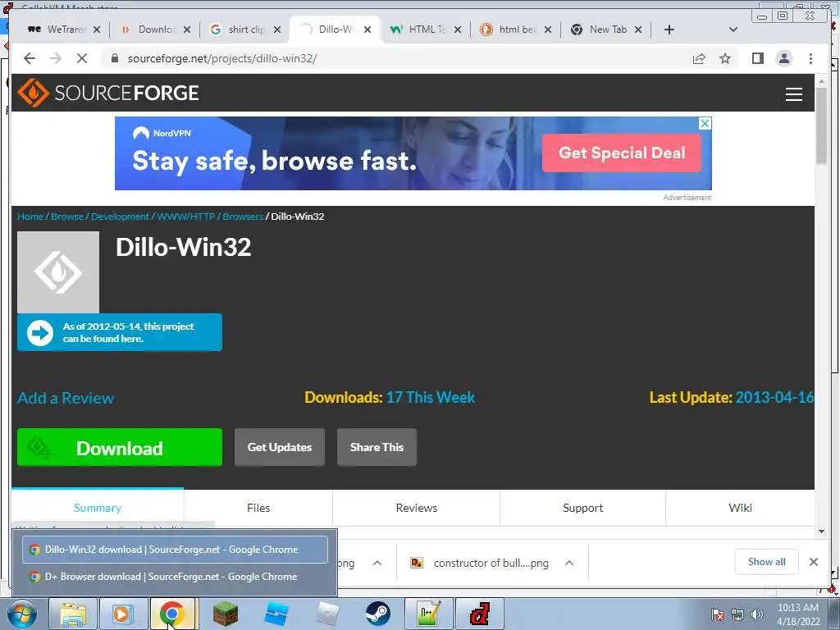Image resolution: width=840 pixels, height=630 pixels.
Task: Open Windows Media Player from taskbar
Action: (x=122, y=614)
